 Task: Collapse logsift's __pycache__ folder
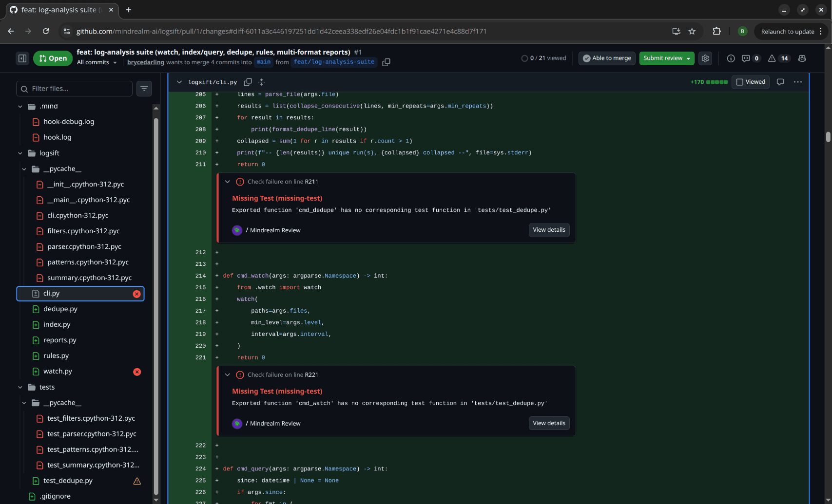pos(24,169)
